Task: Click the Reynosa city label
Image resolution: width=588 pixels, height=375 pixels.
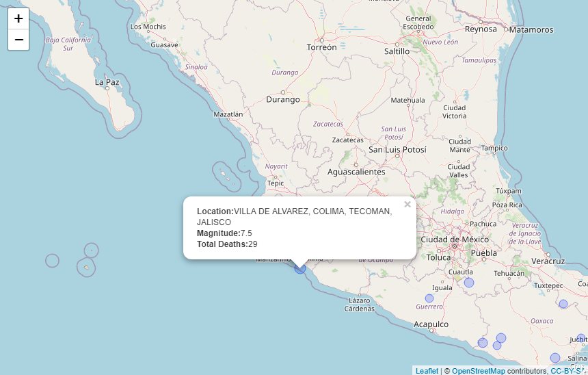Action: tap(481, 29)
